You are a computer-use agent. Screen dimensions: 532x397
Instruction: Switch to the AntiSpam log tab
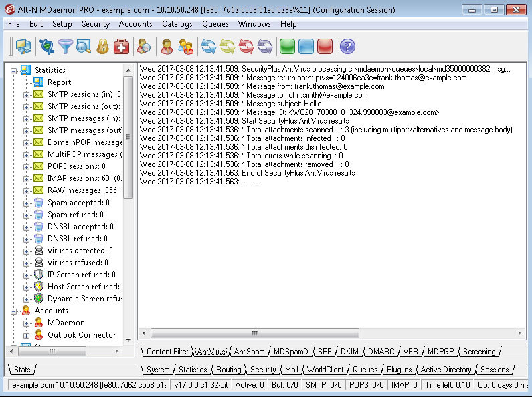(250, 352)
